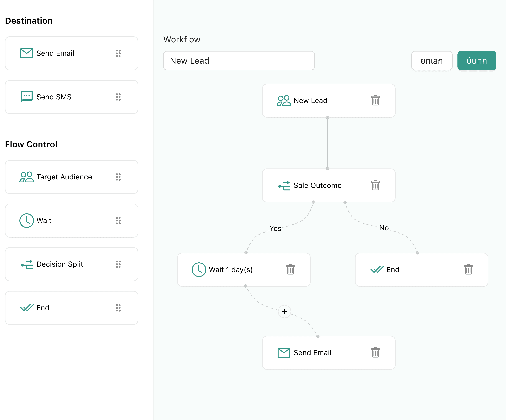Viewport: 506px width, 420px height.
Task: Click the ยกเลิก cancel button
Action: (x=431, y=61)
